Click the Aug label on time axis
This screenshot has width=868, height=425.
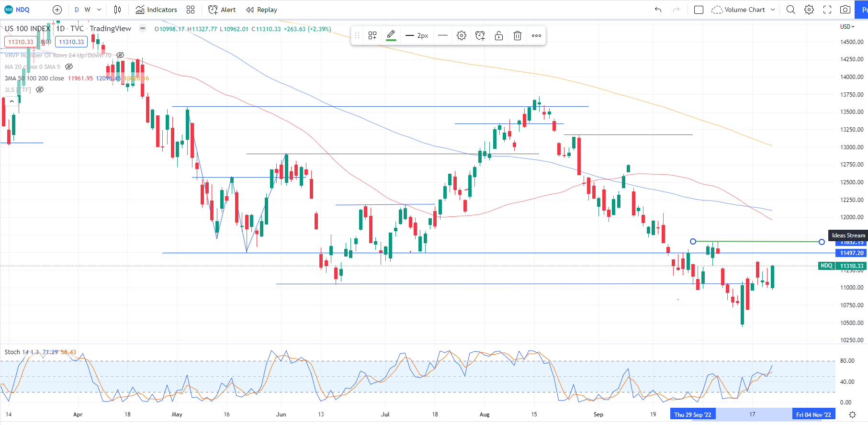485,414
